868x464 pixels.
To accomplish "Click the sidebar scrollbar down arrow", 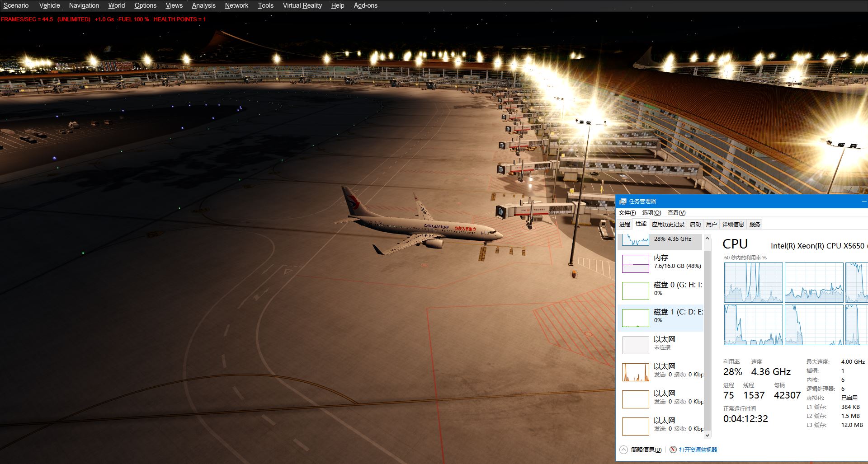I will tap(708, 436).
